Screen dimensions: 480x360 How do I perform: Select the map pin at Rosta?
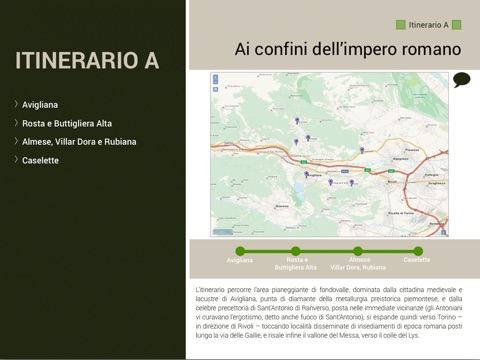pos(351,182)
